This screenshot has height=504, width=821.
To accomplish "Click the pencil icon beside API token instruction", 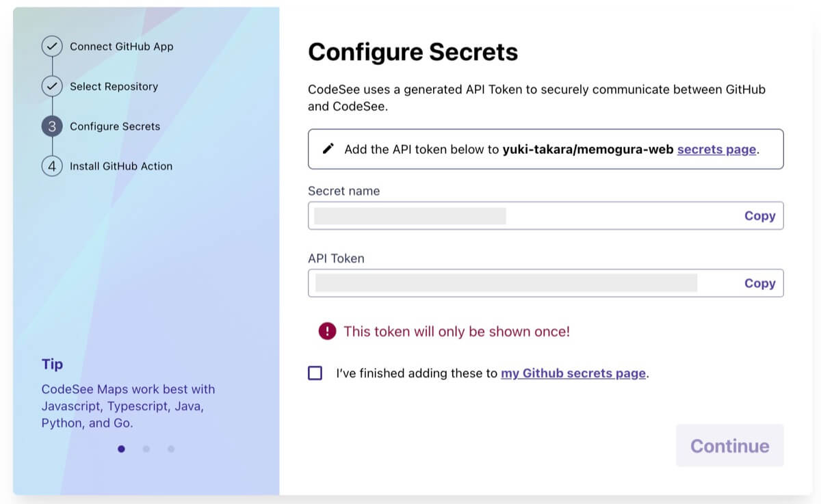I will pos(328,149).
